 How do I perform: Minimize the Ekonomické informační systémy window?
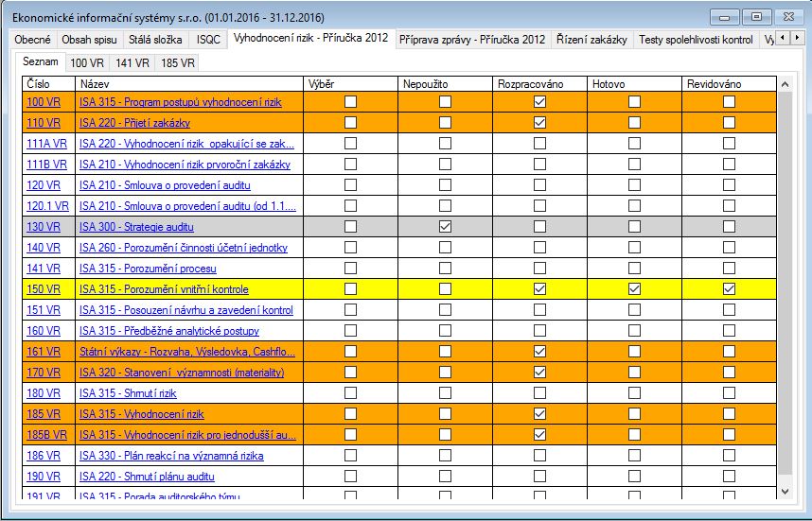[x=725, y=17]
